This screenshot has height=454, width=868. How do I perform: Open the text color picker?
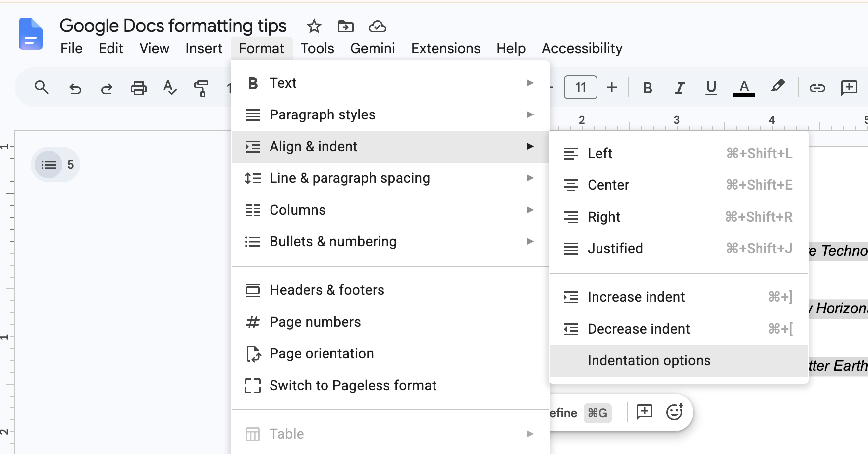744,88
